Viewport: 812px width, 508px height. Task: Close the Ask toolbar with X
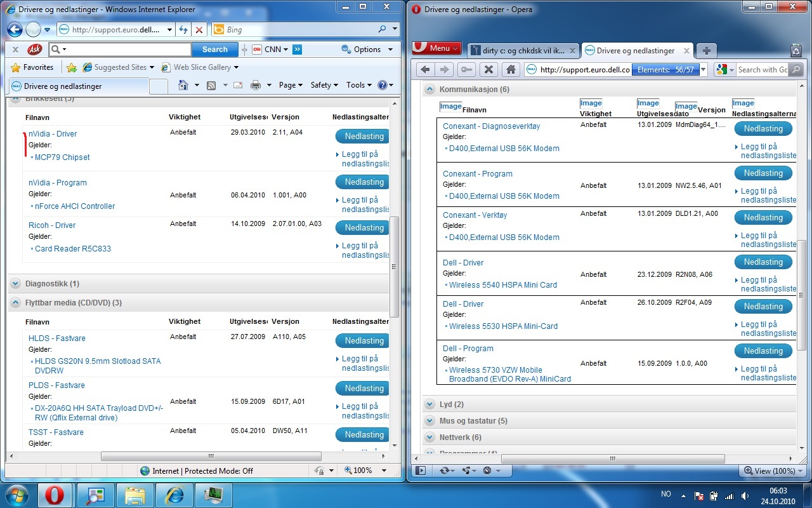[x=16, y=49]
